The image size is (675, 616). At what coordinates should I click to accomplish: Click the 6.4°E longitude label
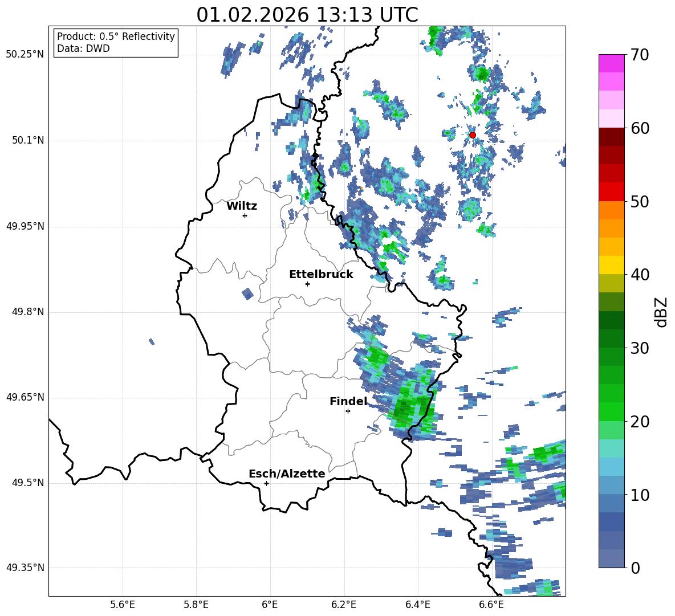[417, 605]
